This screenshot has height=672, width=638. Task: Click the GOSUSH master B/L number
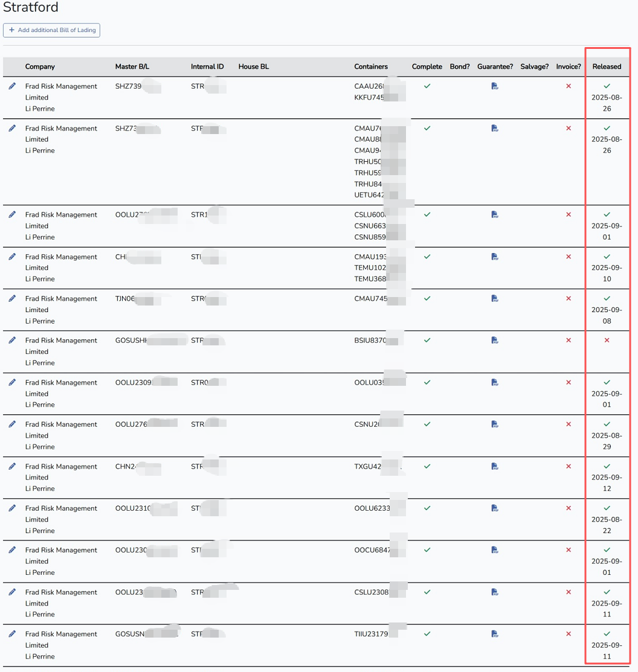[x=132, y=341]
